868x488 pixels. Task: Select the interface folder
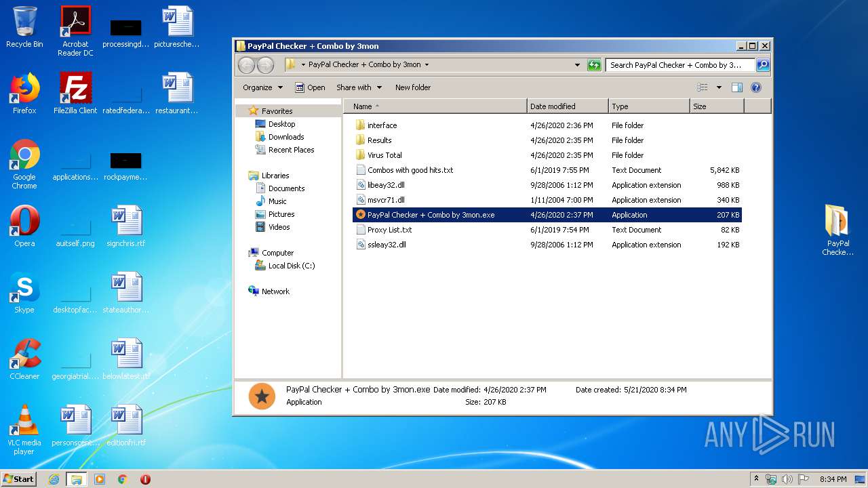click(x=547, y=125)
